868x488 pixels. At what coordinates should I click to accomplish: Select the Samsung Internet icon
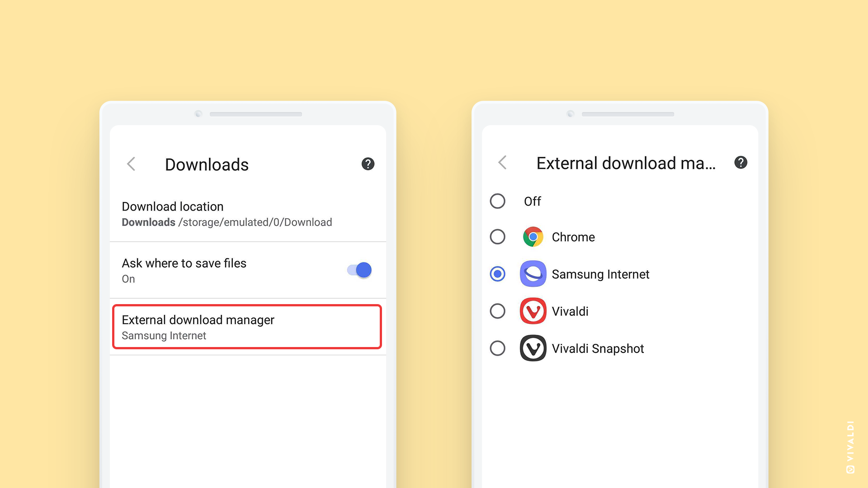pos(532,273)
